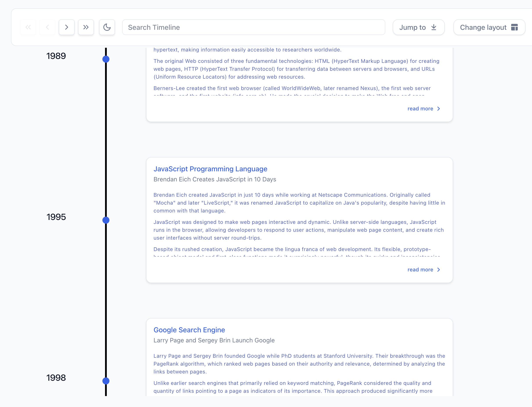Select the 1989 timeline marker dot
532x407 pixels.
point(106,59)
